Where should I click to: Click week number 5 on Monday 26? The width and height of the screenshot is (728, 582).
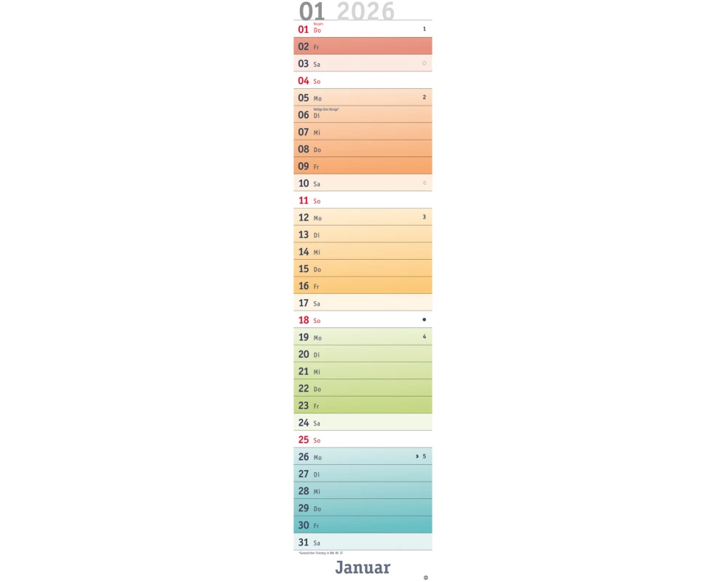[424, 456]
